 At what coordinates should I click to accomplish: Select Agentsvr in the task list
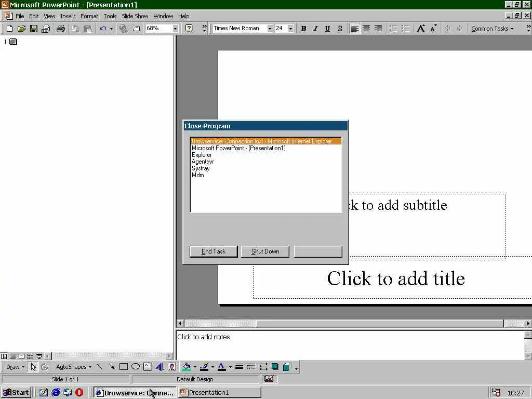click(267, 162)
